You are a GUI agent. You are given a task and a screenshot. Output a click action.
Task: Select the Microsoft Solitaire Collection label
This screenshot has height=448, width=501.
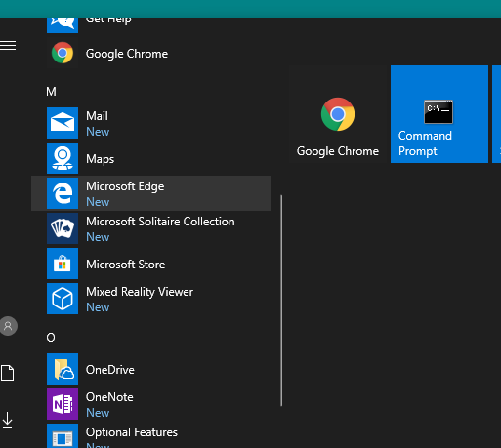tap(160, 222)
